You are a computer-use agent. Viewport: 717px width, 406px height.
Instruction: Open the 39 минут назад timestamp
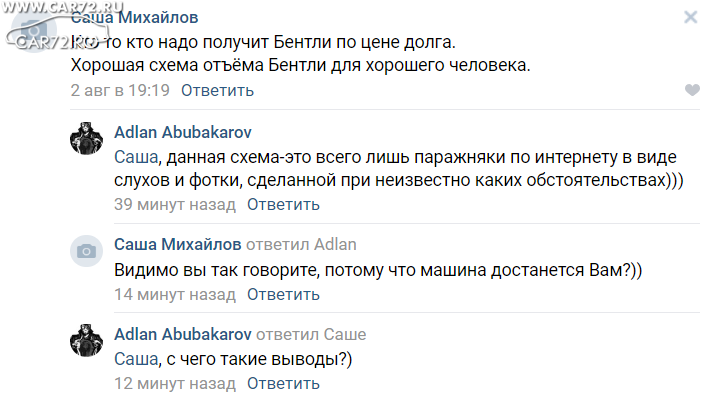[175, 204]
